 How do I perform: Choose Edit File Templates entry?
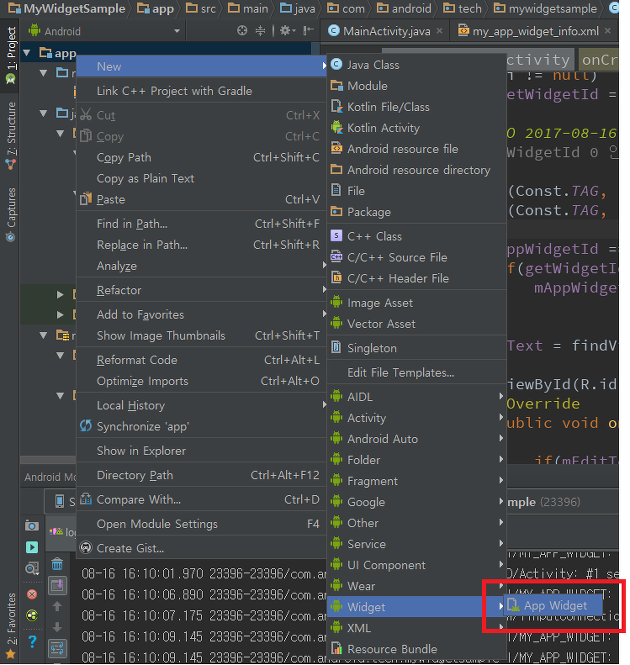(x=417, y=373)
